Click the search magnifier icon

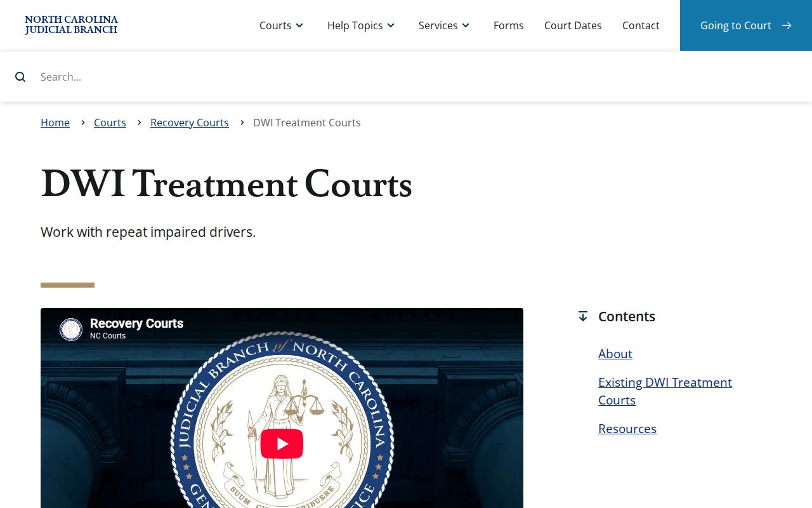pos(20,77)
